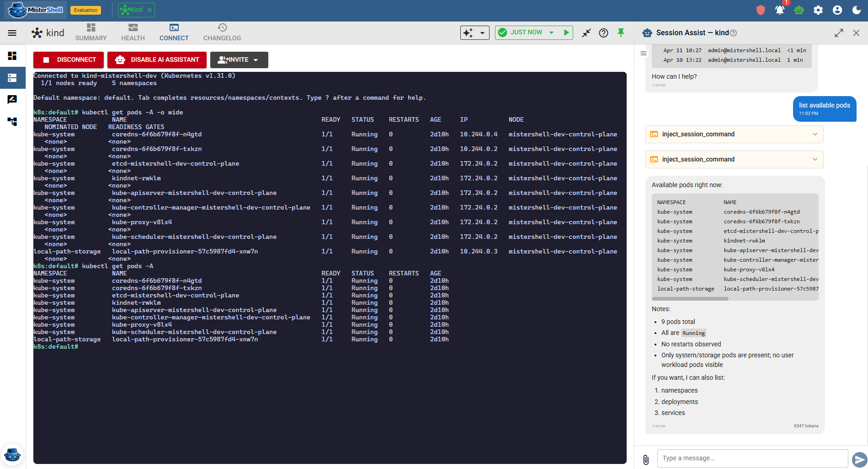Switch to the CHANGELOG tab
This screenshot has width=868, height=469.
coord(222,33)
